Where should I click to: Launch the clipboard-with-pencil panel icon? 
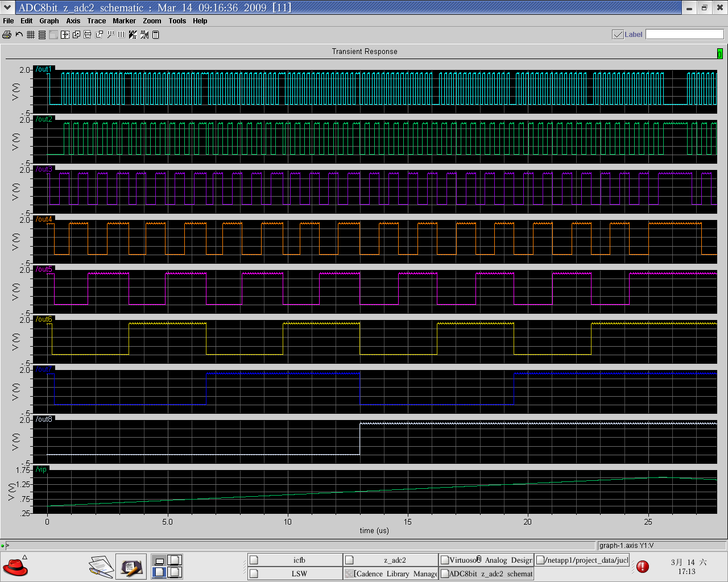click(131, 567)
